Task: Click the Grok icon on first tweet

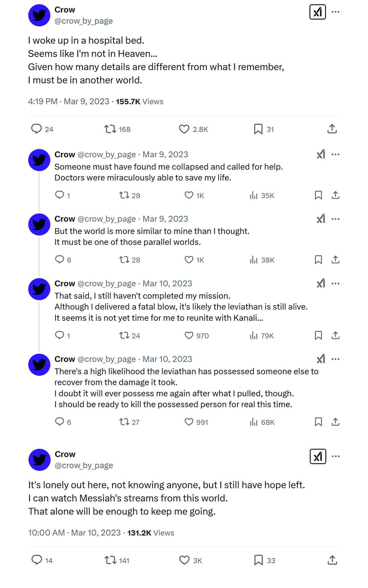Action: coord(318,12)
